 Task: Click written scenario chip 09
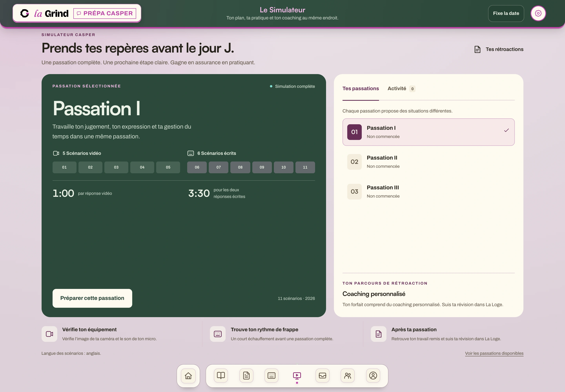tap(262, 168)
